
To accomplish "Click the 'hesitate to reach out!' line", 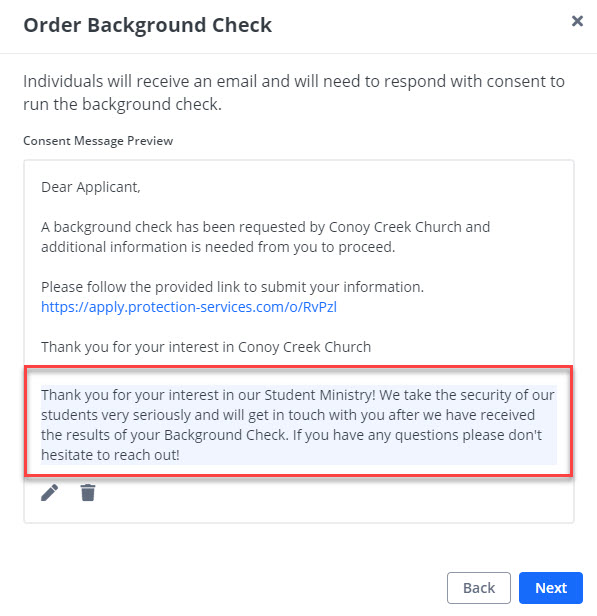I will coord(110,455).
